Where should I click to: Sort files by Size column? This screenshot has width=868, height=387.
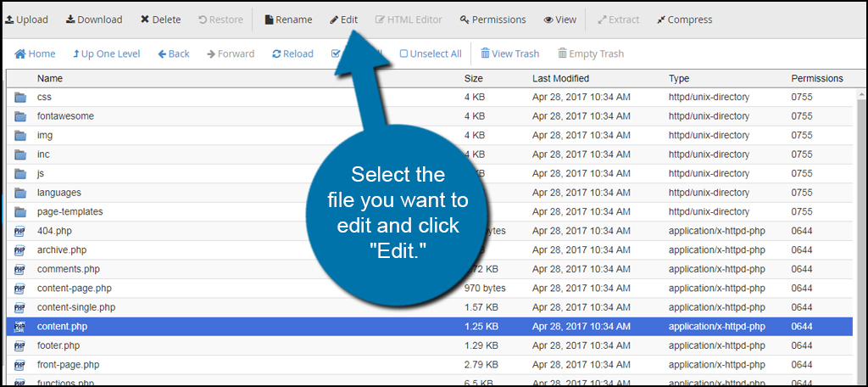(x=473, y=79)
